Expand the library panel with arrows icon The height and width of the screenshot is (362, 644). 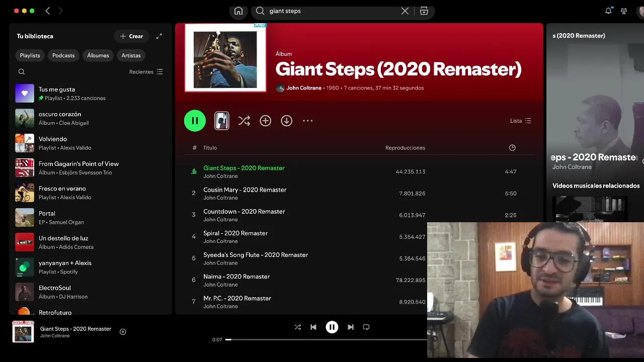(x=159, y=36)
